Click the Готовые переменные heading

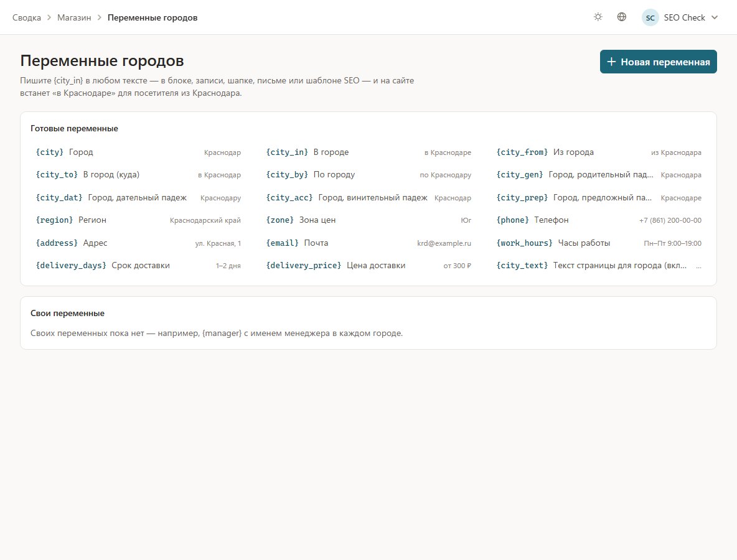74,129
